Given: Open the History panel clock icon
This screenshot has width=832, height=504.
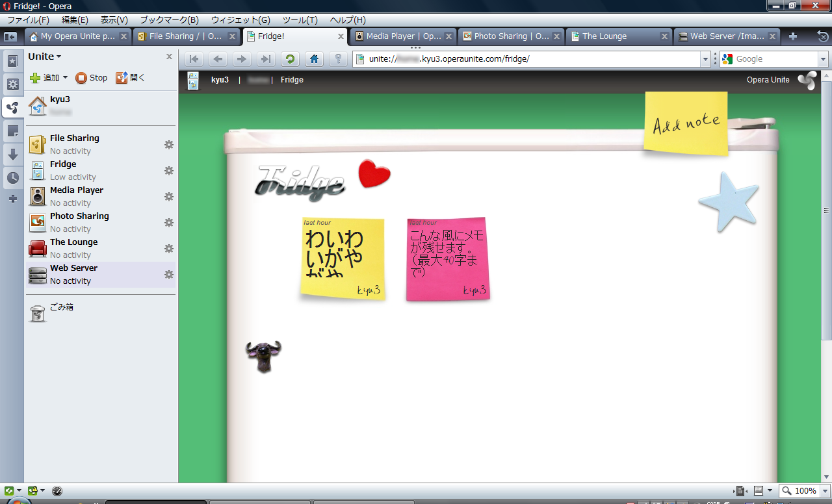Looking at the screenshot, I should click(x=12, y=178).
